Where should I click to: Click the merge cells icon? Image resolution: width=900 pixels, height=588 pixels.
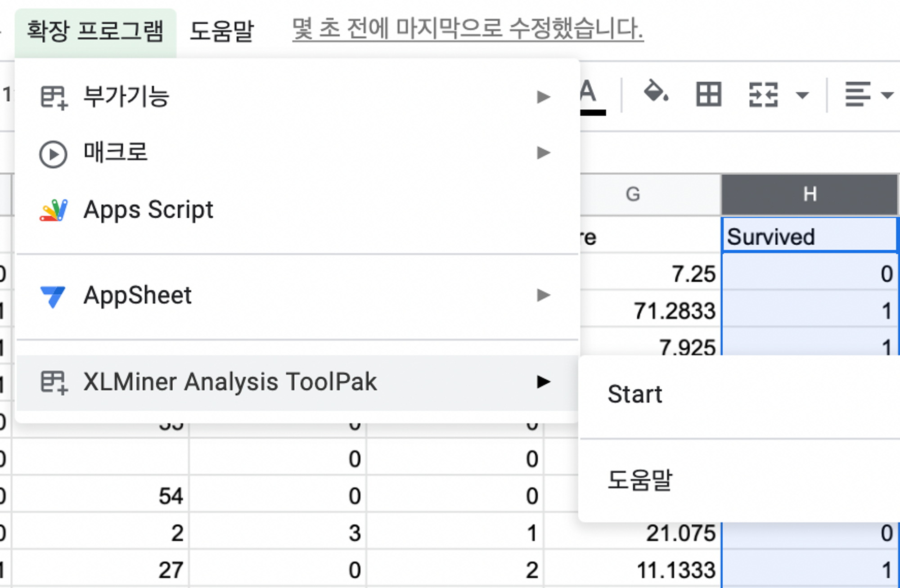pyautogui.click(x=763, y=94)
